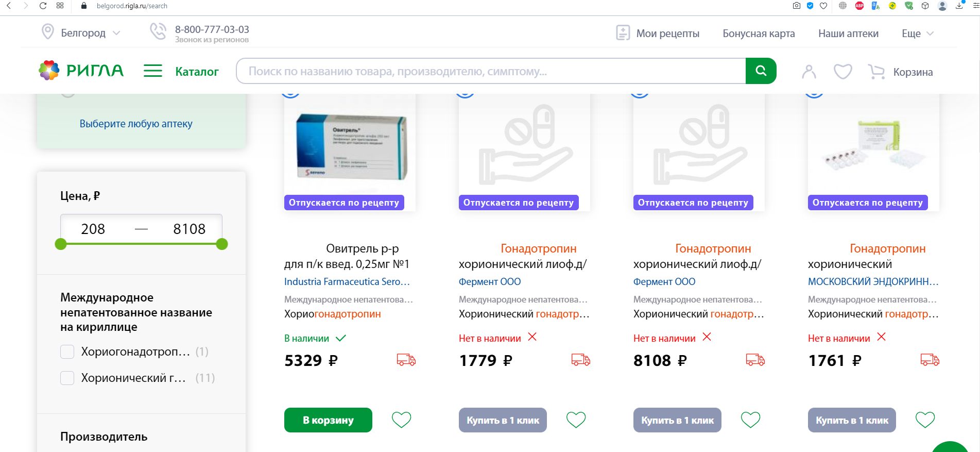The image size is (980, 452).
Task: Expand the Еще menu dropdown
Action: tap(917, 34)
